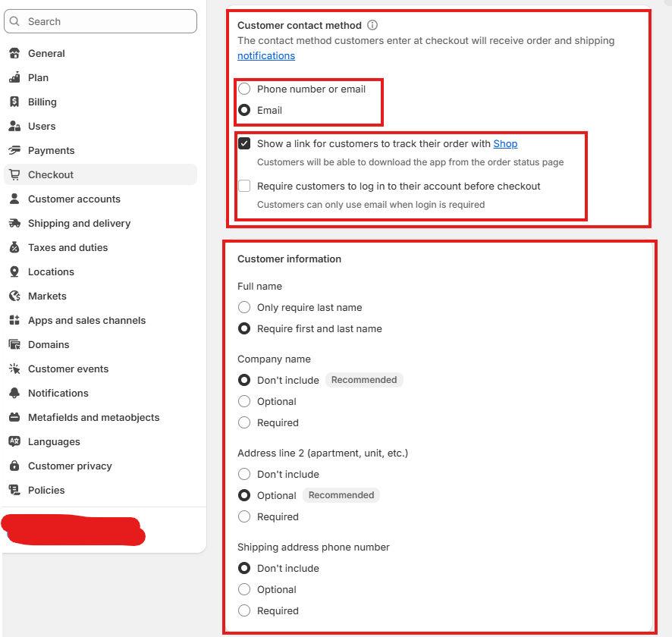Screen dimensions: 672x637
Task: Click the Billing receipt icon
Action: [14, 102]
